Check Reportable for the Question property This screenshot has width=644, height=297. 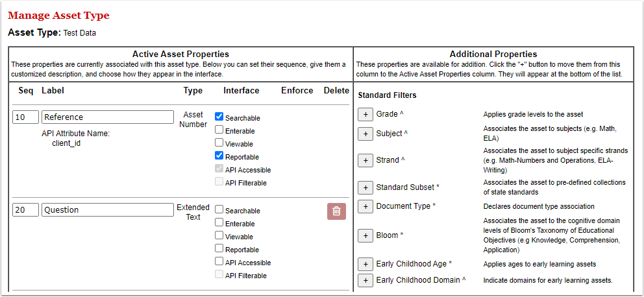coord(219,249)
